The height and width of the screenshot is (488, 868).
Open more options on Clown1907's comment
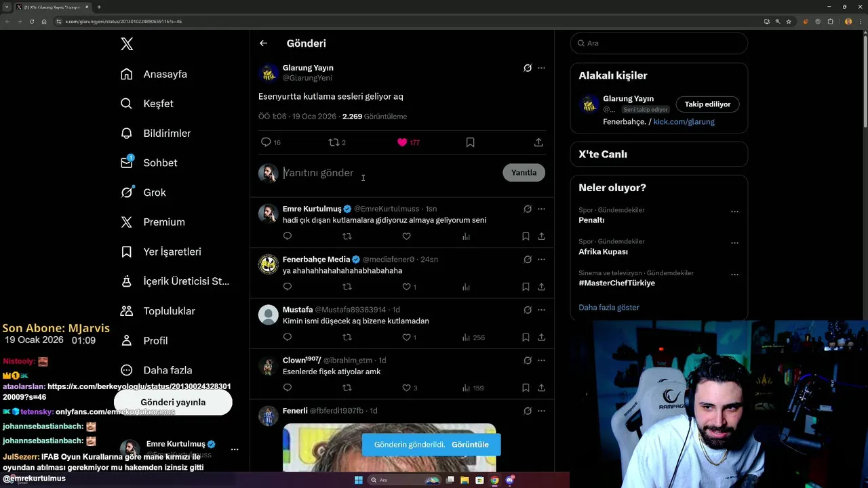click(541, 360)
